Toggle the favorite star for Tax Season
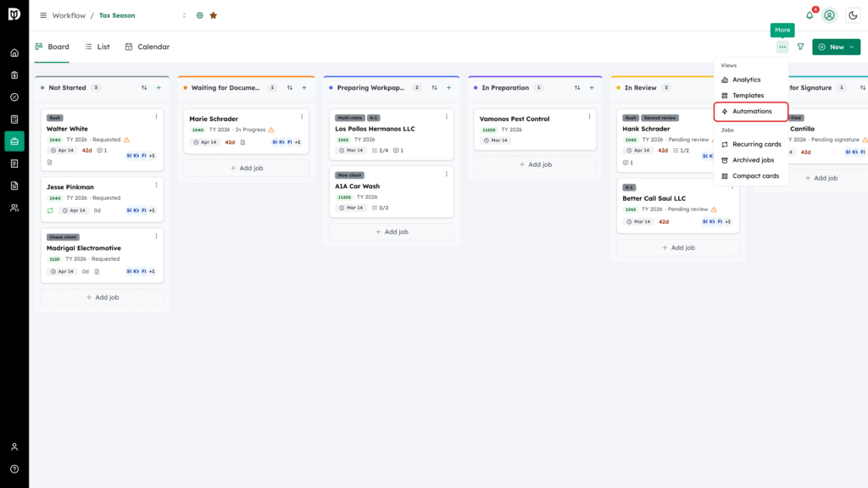 pyautogui.click(x=214, y=15)
